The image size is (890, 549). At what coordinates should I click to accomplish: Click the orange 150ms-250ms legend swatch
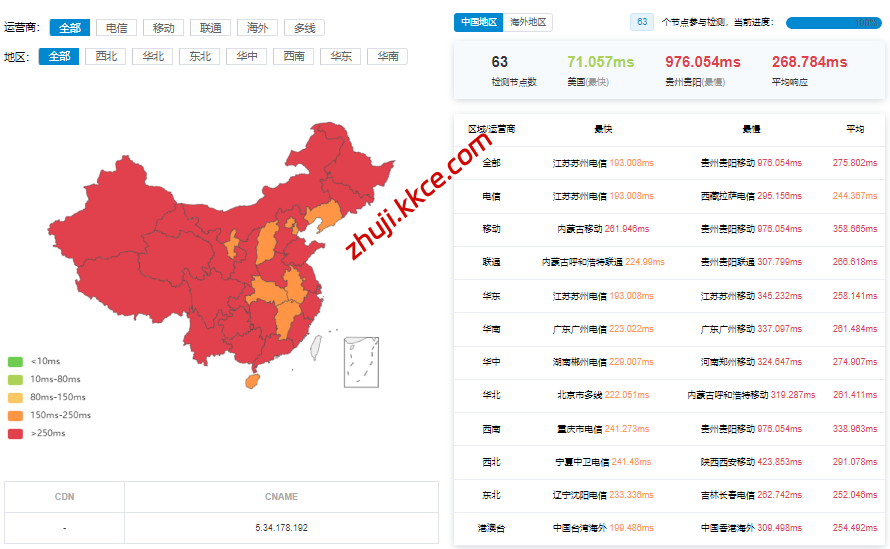pos(15,415)
